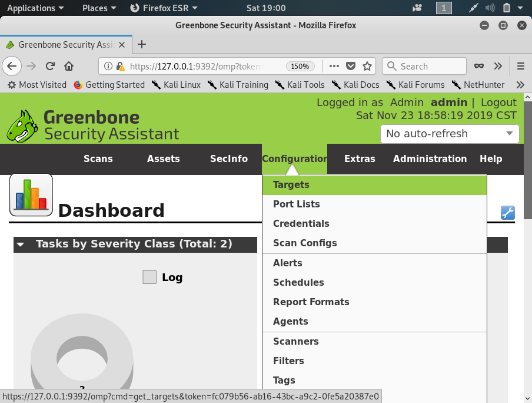Reload the page with the refresh icon
This screenshot has height=403, width=532.
click(x=50, y=66)
